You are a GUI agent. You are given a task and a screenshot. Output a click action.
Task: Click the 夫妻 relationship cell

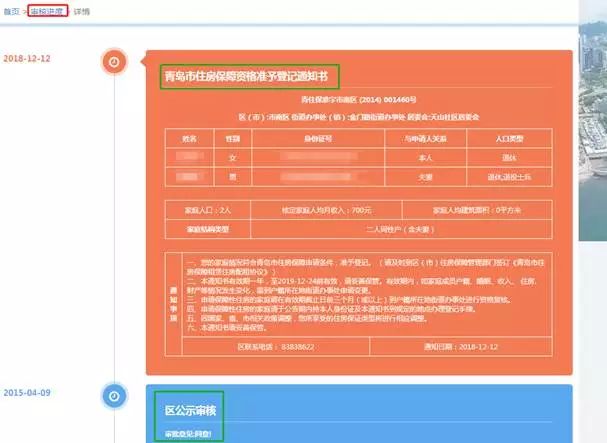point(426,177)
